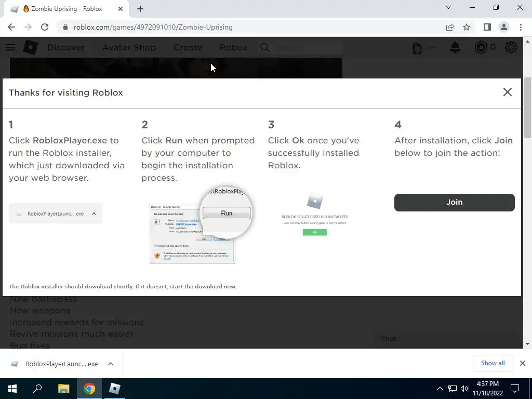Open a new browser tab

tap(140, 9)
